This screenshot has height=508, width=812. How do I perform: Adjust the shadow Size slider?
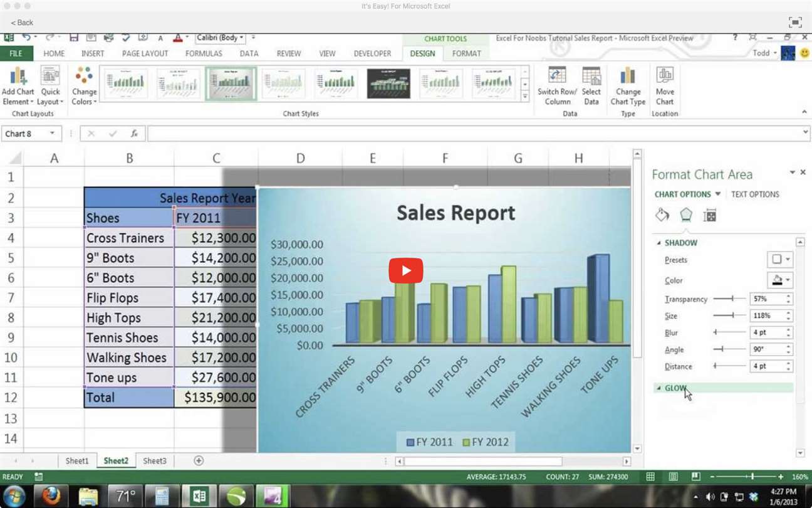[x=729, y=315]
